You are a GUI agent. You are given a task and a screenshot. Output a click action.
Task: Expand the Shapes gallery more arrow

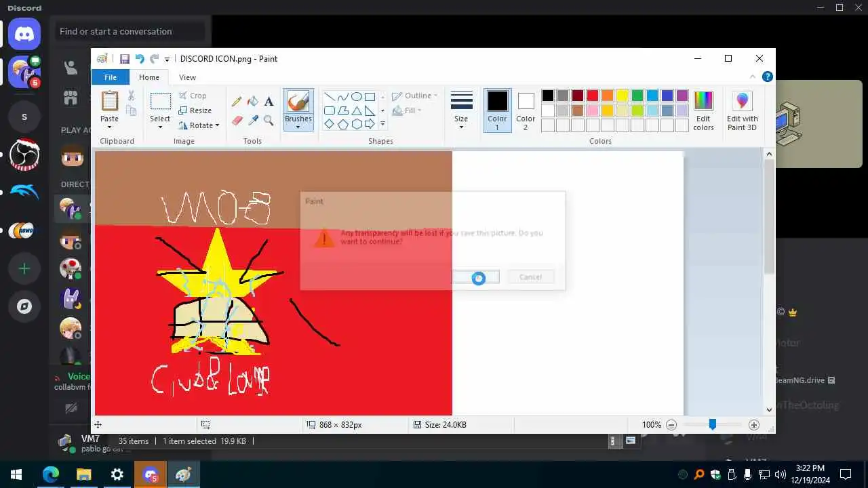click(382, 124)
